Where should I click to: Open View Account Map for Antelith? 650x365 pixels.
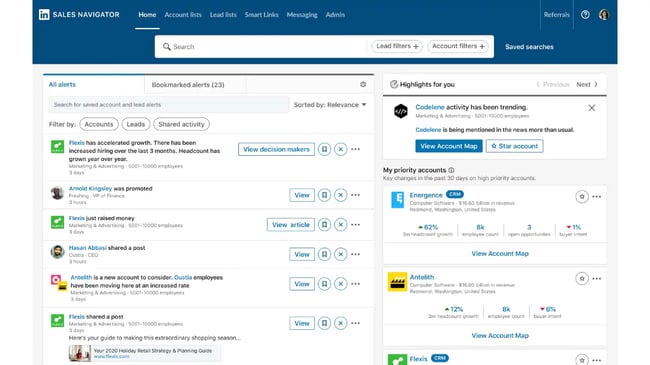click(500, 336)
